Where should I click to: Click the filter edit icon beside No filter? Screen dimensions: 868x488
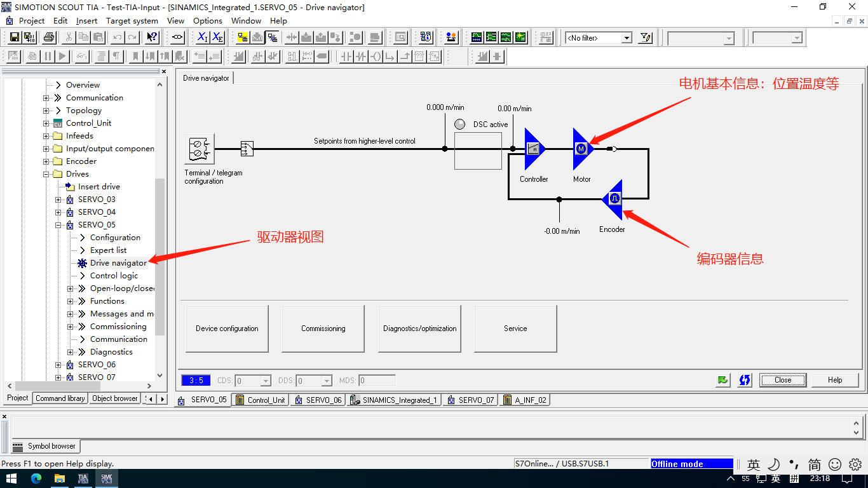pyautogui.click(x=646, y=37)
